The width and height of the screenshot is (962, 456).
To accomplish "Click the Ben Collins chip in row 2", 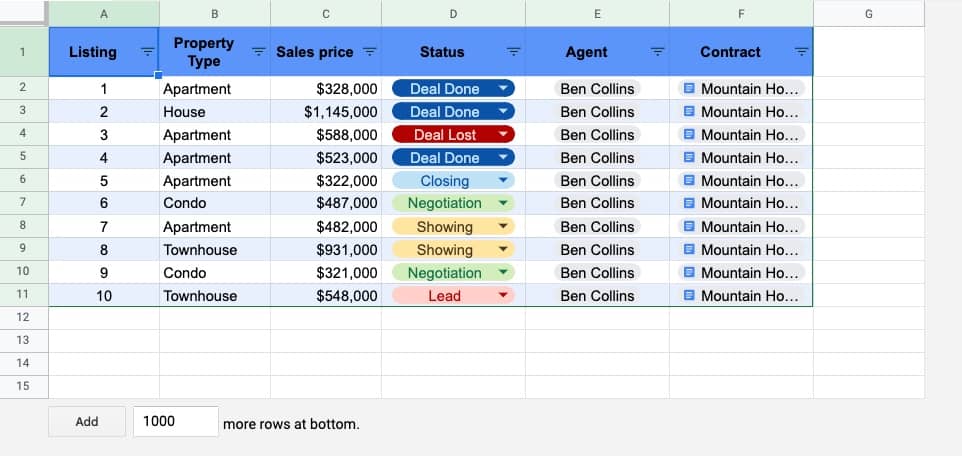I will 597,89.
